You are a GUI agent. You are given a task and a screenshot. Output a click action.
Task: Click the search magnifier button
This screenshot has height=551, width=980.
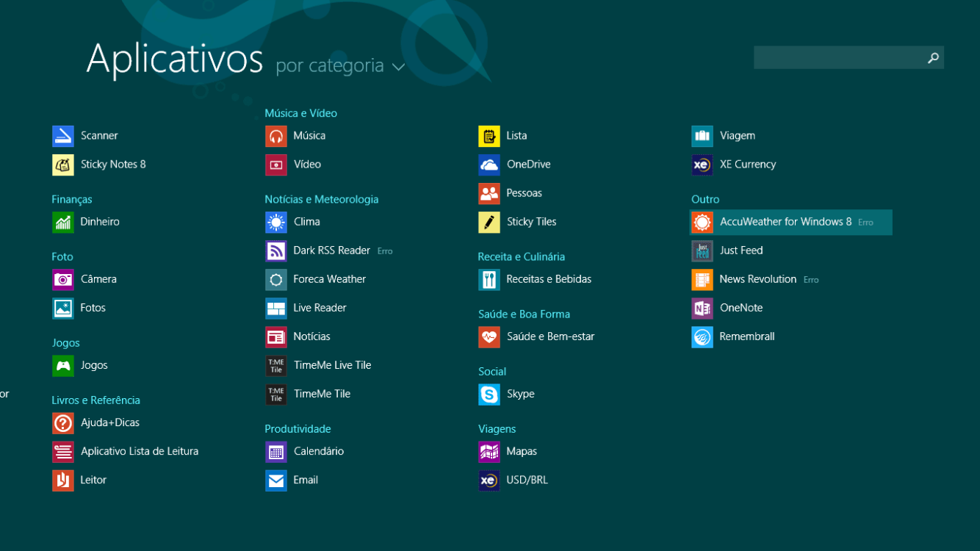point(933,57)
